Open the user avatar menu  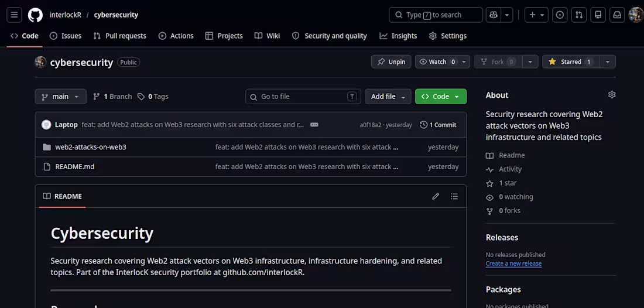[636, 15]
